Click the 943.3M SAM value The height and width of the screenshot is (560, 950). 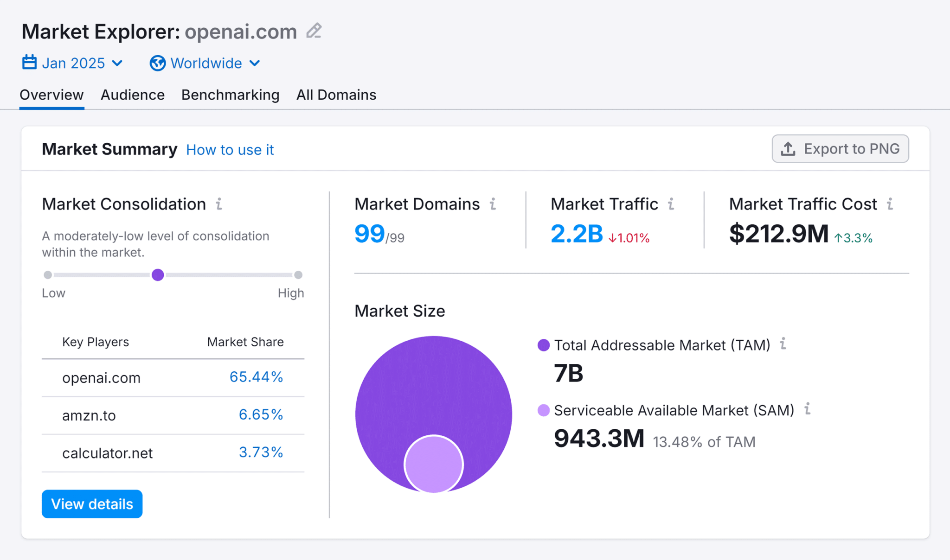click(599, 439)
